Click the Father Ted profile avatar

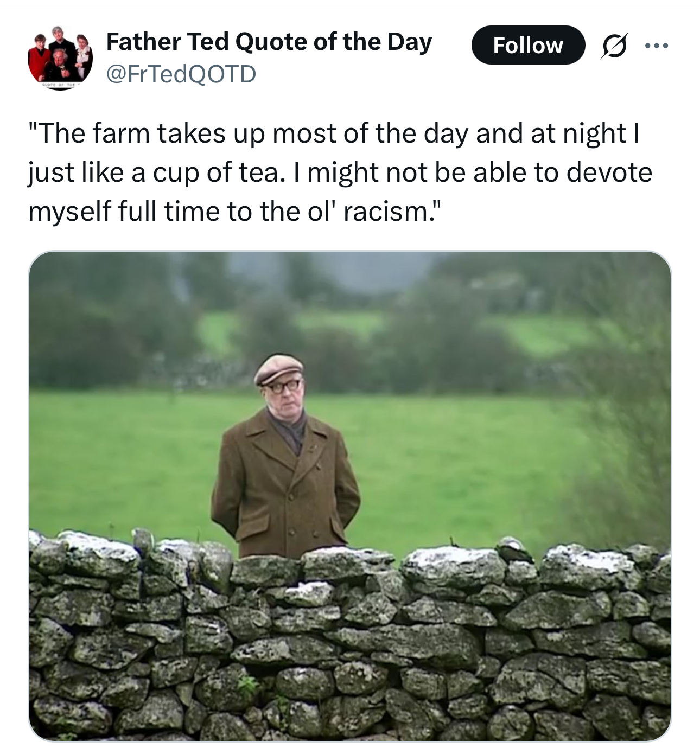60,57
